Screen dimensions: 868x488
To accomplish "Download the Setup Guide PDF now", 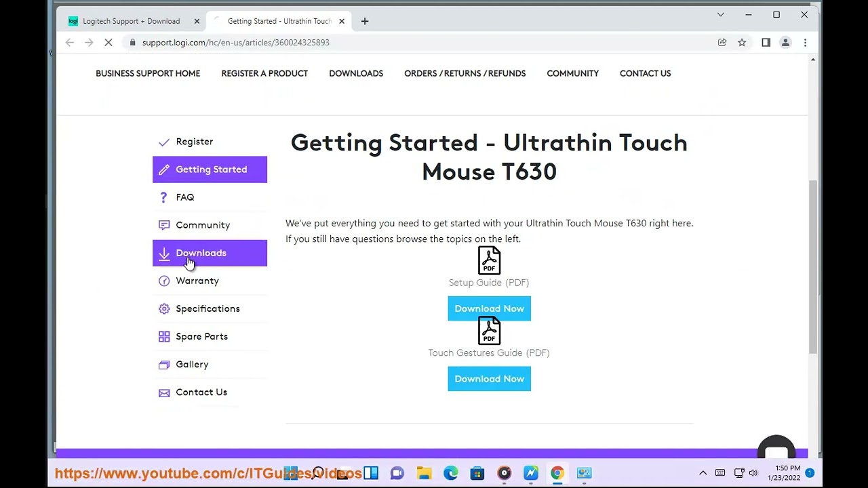I will point(490,308).
